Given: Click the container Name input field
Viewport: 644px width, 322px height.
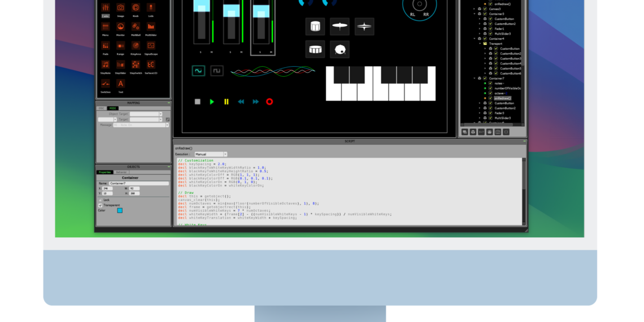Looking at the screenshot, I should click(x=138, y=183).
